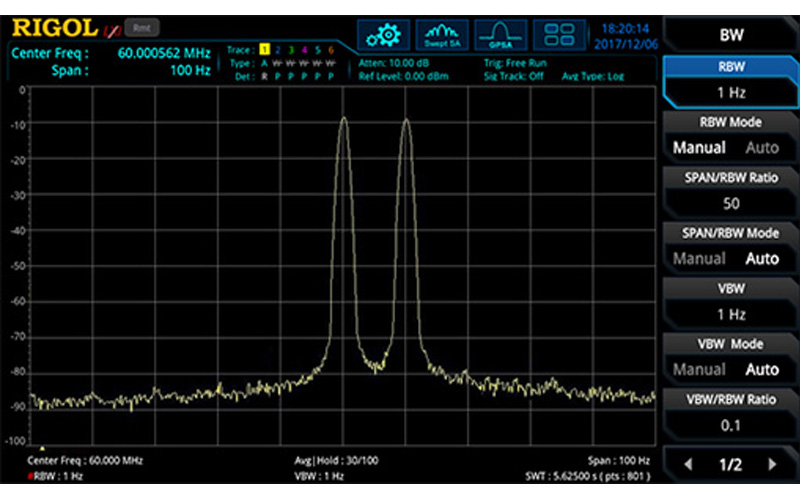Open the BW menu header
This screenshot has height=500, width=800.
click(x=730, y=34)
